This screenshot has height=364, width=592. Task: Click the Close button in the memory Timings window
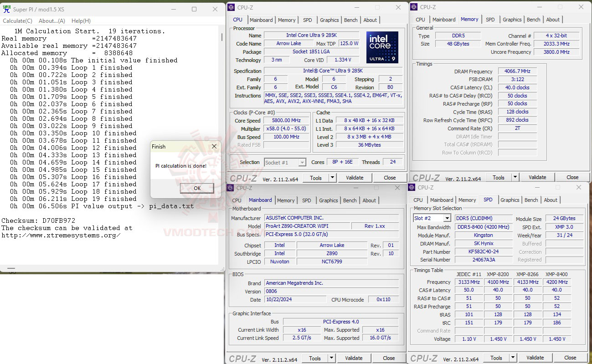point(572,177)
